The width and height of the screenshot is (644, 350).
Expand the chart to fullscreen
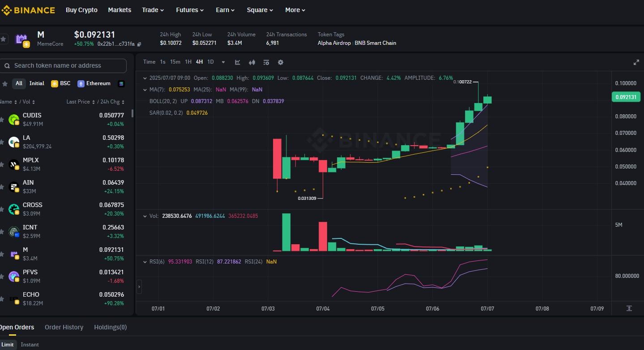point(636,62)
